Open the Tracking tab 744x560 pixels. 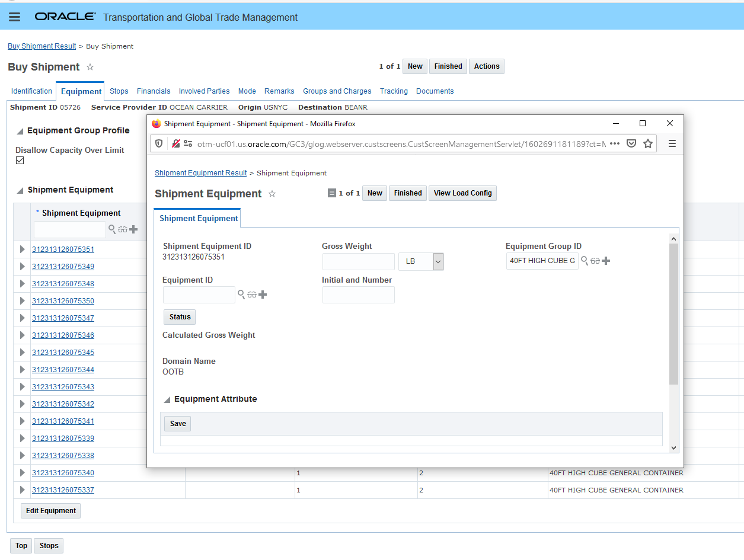pyautogui.click(x=394, y=91)
